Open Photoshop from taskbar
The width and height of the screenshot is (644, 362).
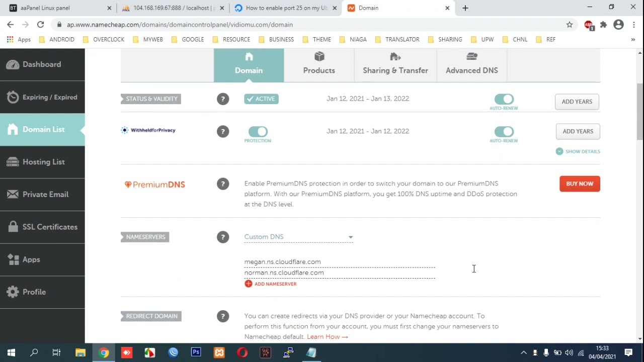196,352
